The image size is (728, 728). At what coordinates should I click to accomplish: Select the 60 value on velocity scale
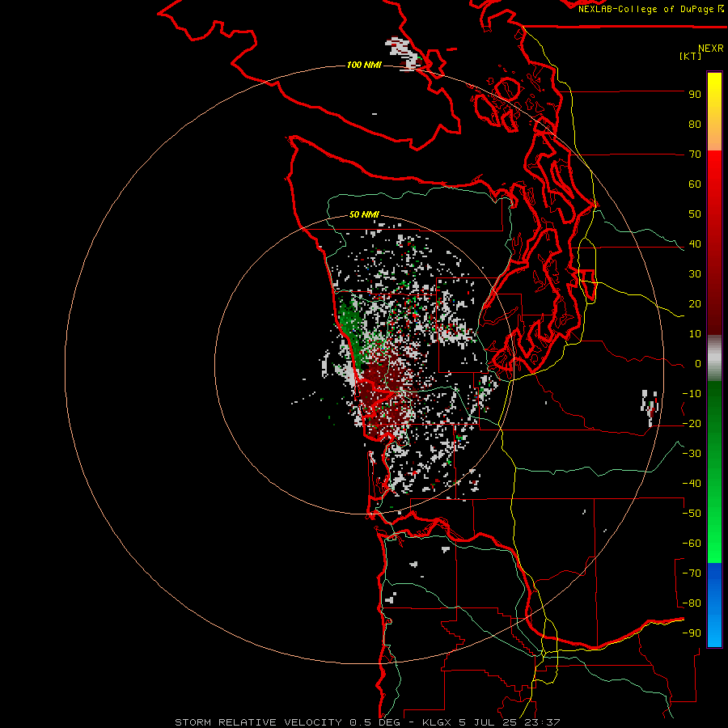tap(695, 184)
